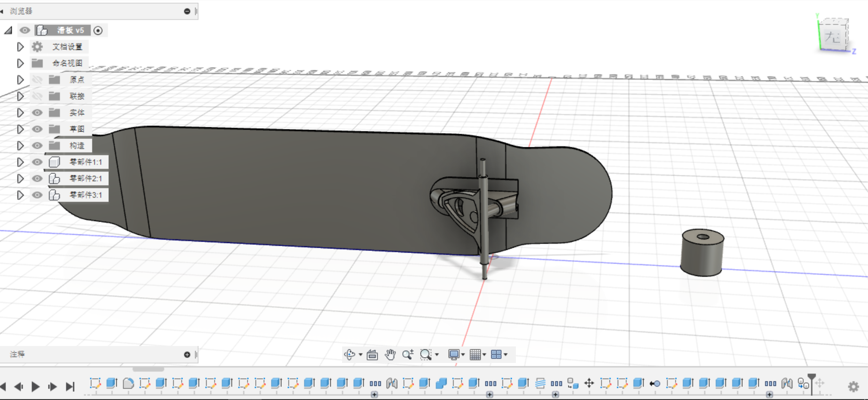Viewport: 868px width, 400px height.
Task: Hide the 构造 folder
Action: point(38,146)
